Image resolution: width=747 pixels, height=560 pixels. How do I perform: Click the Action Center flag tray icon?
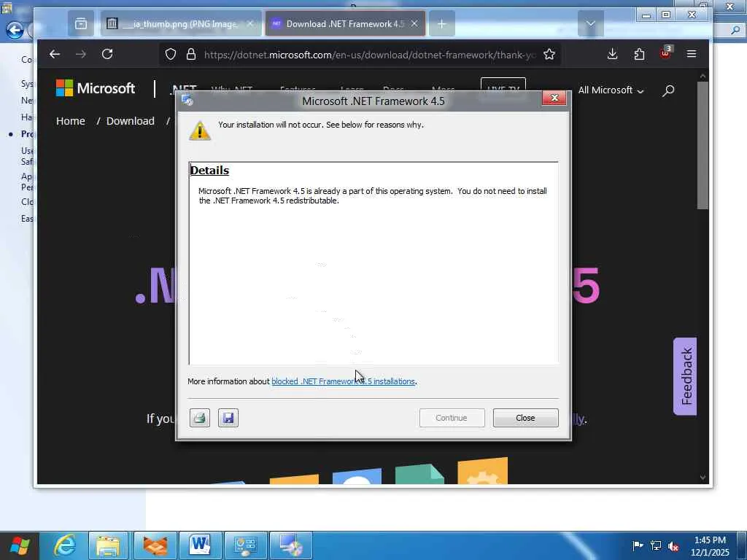(x=638, y=545)
